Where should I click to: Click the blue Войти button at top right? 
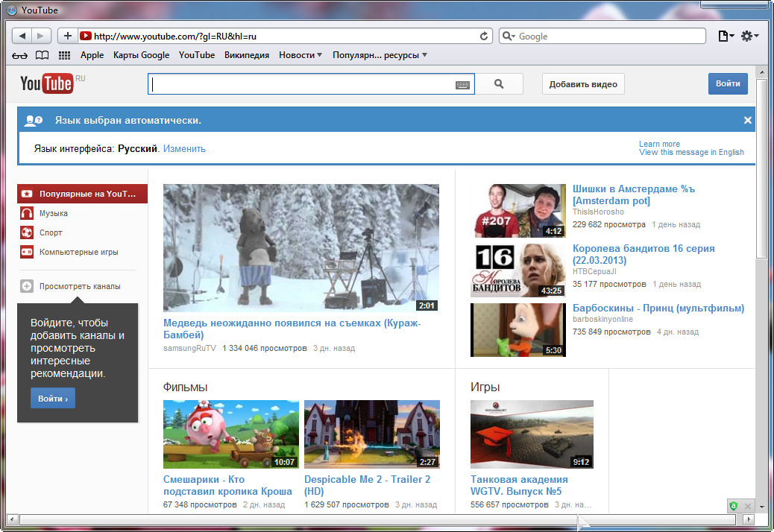[x=727, y=83]
